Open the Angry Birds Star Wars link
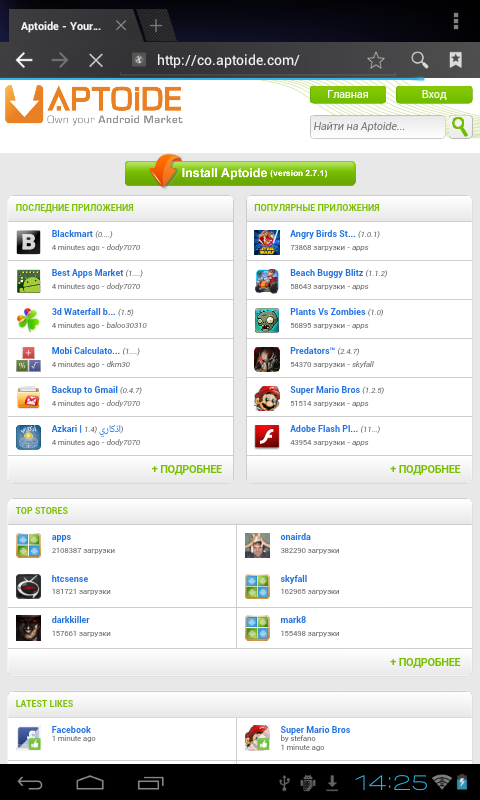 coord(322,234)
